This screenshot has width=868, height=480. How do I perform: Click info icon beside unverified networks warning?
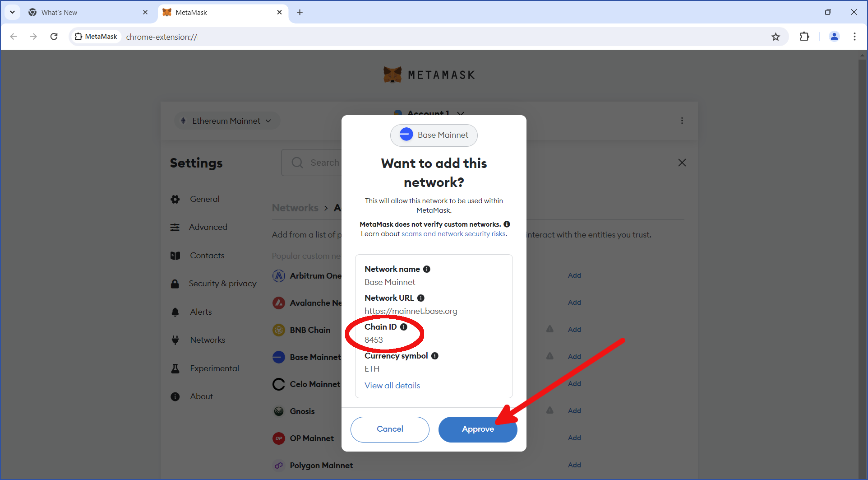pos(507,224)
